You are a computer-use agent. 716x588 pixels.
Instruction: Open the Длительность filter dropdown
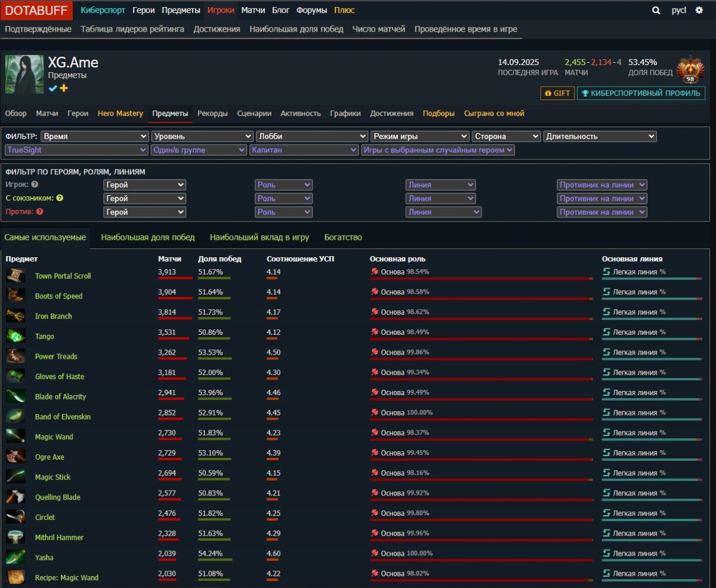coord(600,136)
